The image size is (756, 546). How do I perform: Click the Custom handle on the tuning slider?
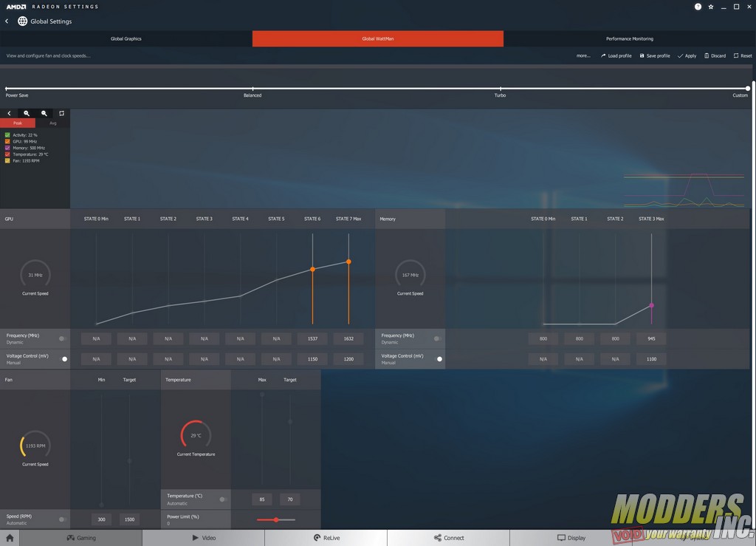[x=747, y=89]
